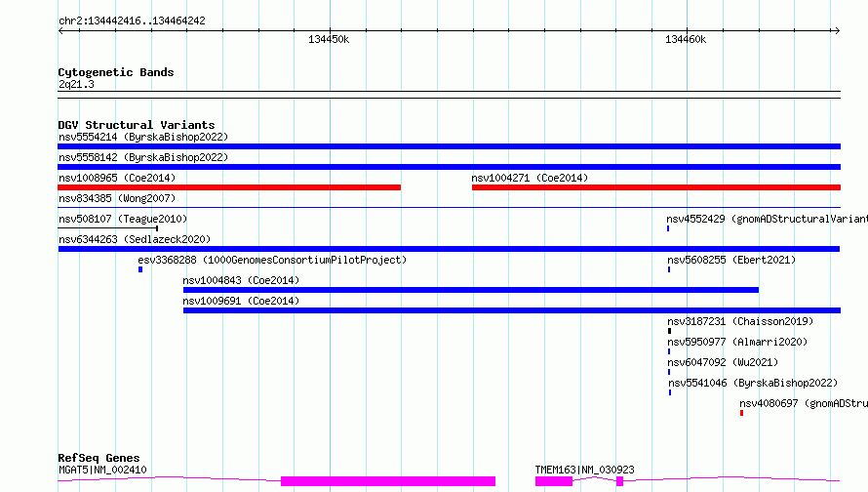Open the nsv4552429 gnomAD variant label

pos(768,219)
